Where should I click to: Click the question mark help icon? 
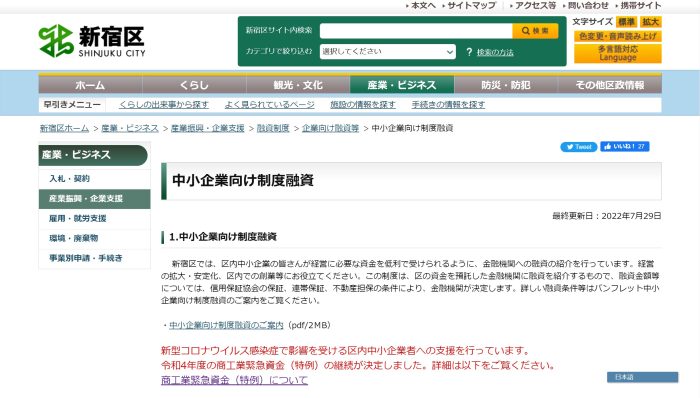(469, 52)
